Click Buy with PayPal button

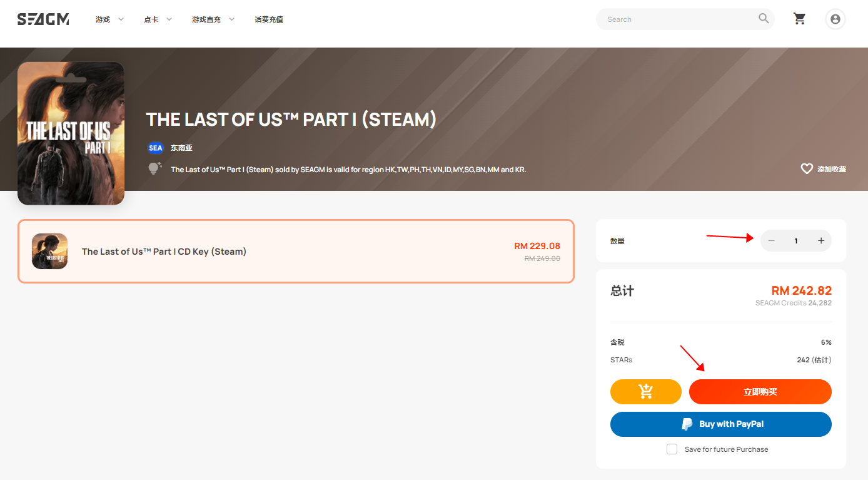(x=721, y=424)
